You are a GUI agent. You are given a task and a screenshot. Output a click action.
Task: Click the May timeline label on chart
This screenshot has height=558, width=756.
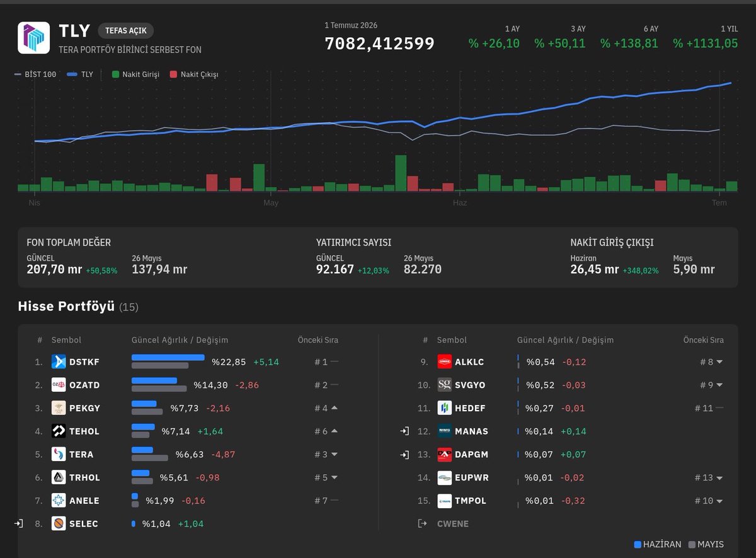click(271, 203)
